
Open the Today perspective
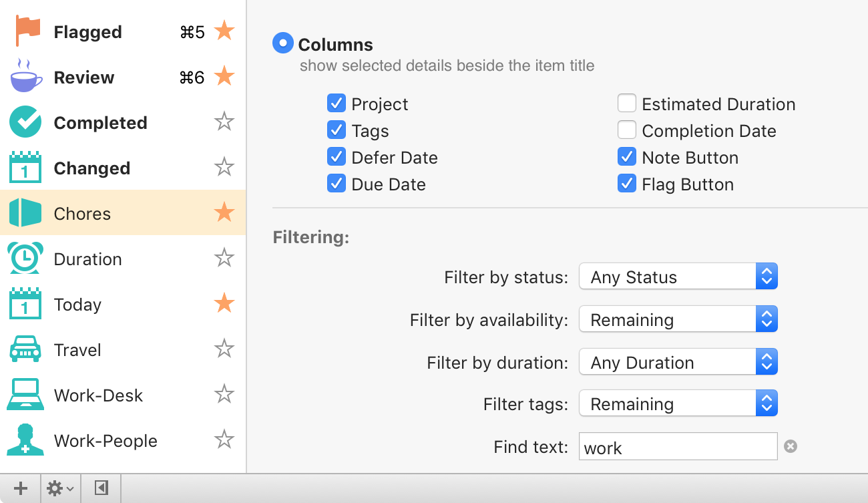coord(123,304)
